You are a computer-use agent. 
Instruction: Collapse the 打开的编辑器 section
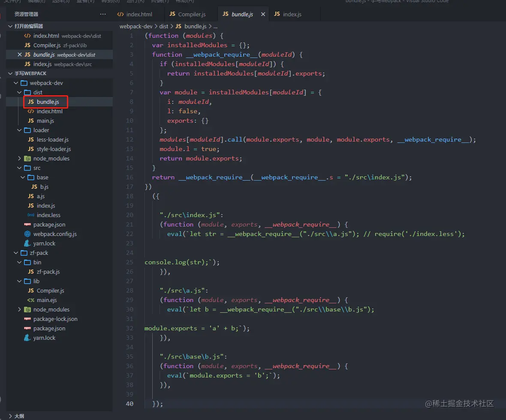click(10, 26)
